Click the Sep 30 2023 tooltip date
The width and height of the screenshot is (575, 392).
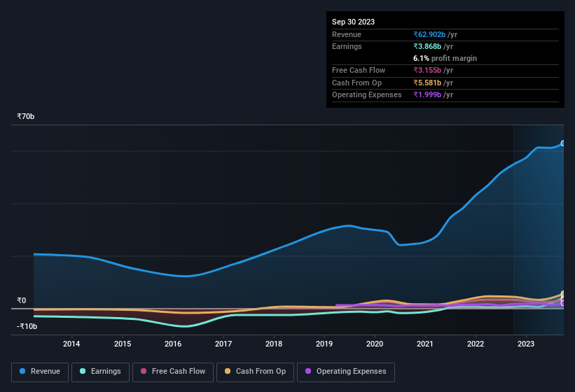353,22
